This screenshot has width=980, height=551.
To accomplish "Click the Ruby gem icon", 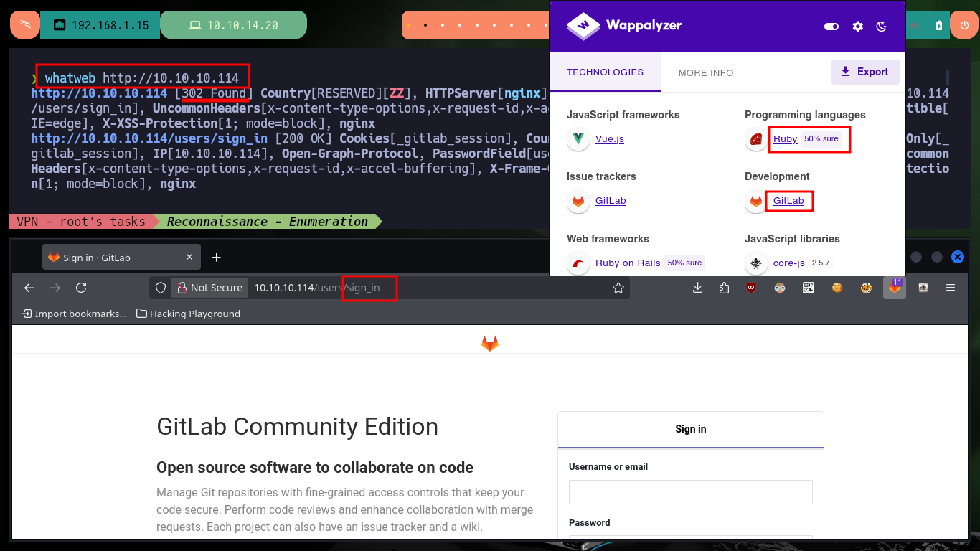I will (x=756, y=139).
